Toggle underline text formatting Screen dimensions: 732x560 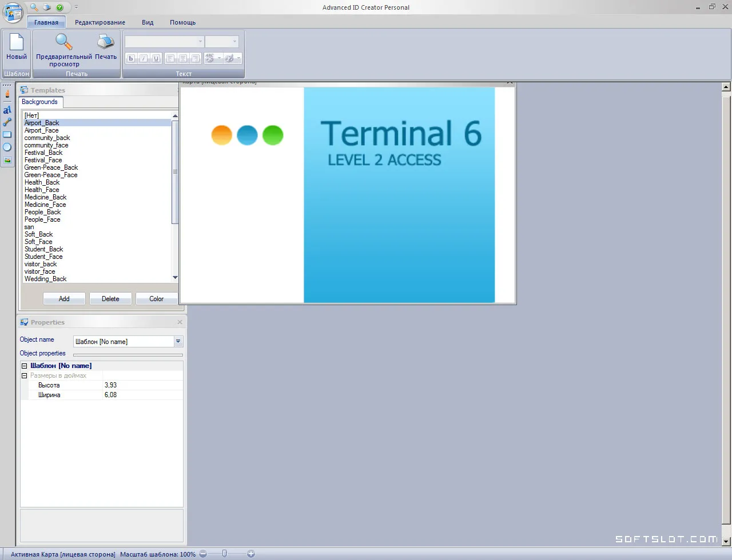click(x=156, y=58)
